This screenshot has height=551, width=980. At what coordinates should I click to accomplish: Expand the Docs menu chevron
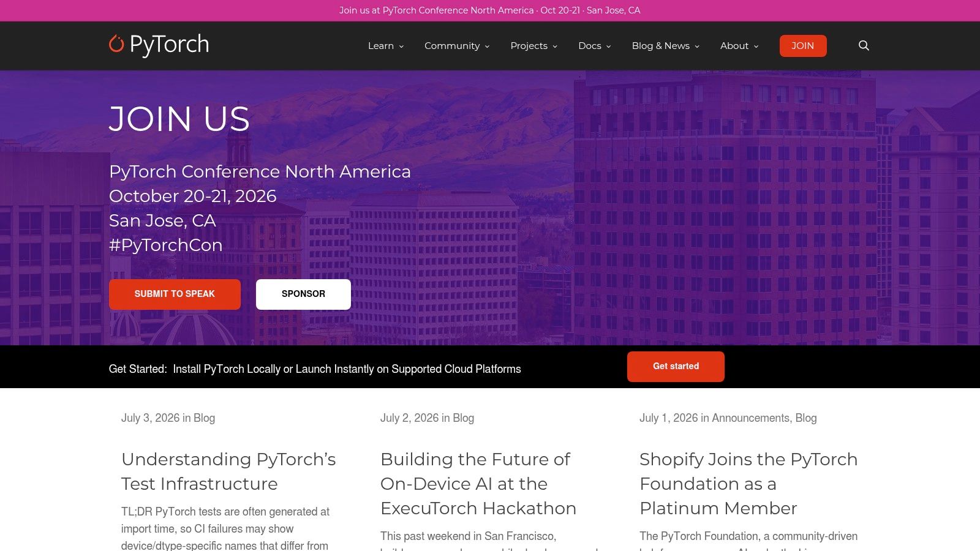(608, 47)
